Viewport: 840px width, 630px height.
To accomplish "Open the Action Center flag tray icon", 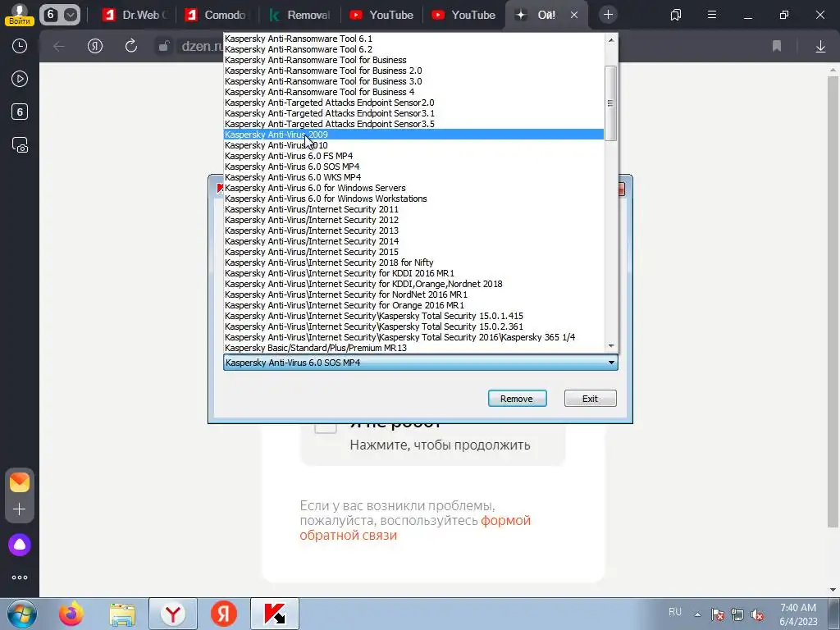I will click(717, 614).
